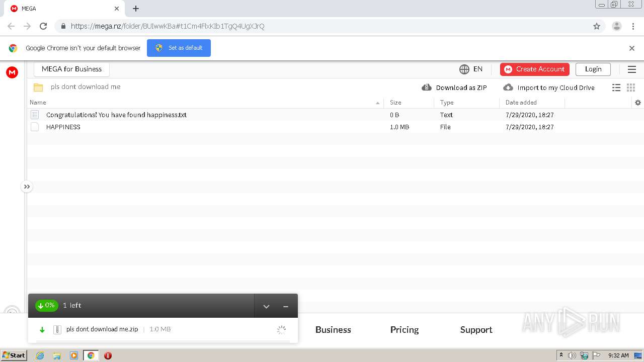The width and height of the screenshot is (644, 362).
Task: Click the zip file icon in transfers
Action: click(x=57, y=329)
